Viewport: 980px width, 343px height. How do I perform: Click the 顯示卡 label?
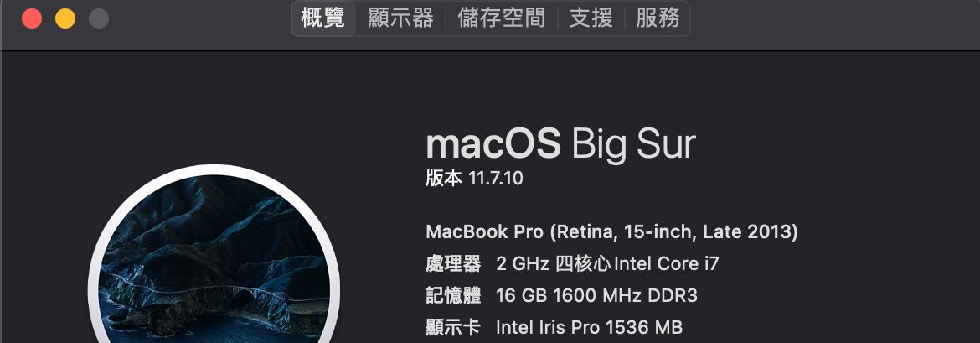[x=453, y=327]
